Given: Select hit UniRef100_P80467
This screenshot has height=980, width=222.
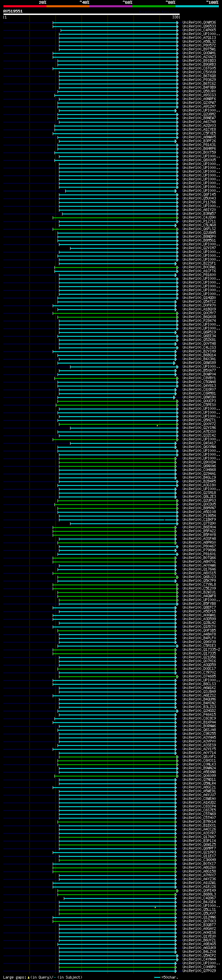Looking at the screenshot, I should 199,546.
